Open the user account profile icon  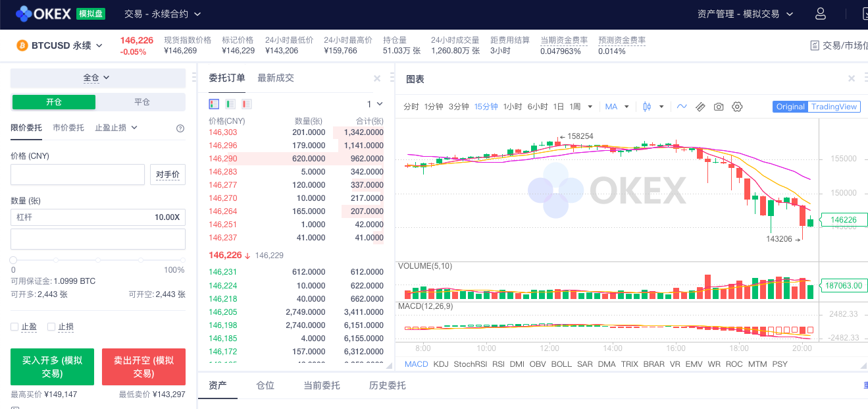tap(821, 14)
